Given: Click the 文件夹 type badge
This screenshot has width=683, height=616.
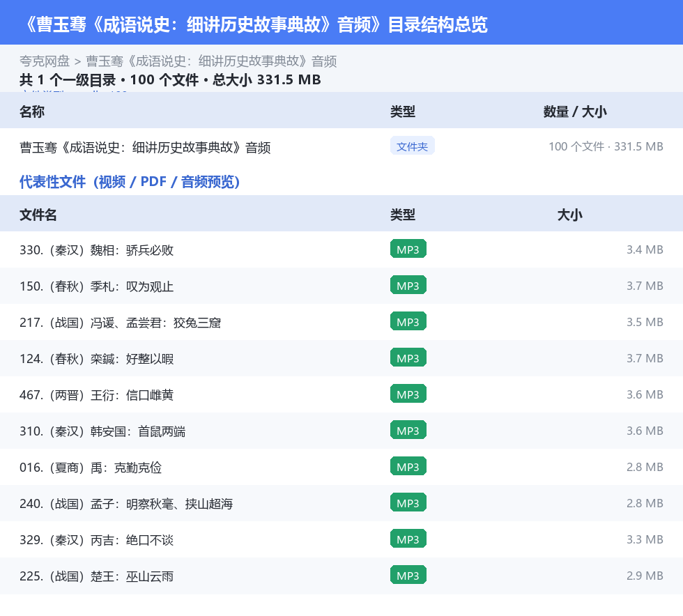Looking at the screenshot, I should click(x=412, y=146).
